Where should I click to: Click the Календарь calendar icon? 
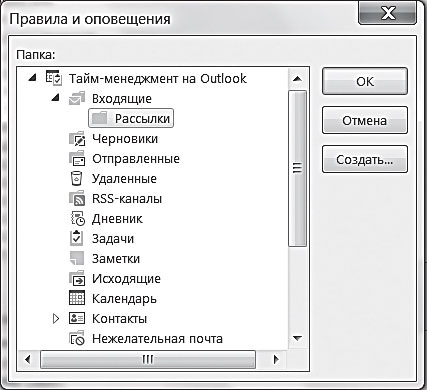[x=77, y=298]
